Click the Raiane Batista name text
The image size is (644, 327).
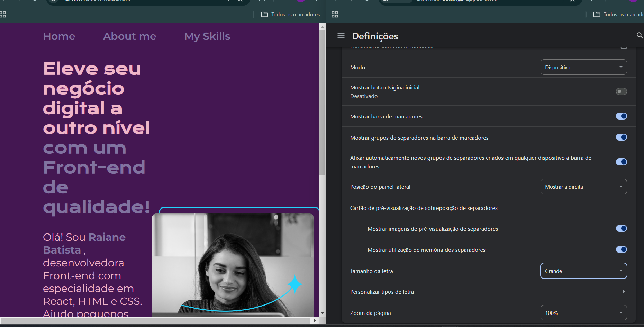84,244
